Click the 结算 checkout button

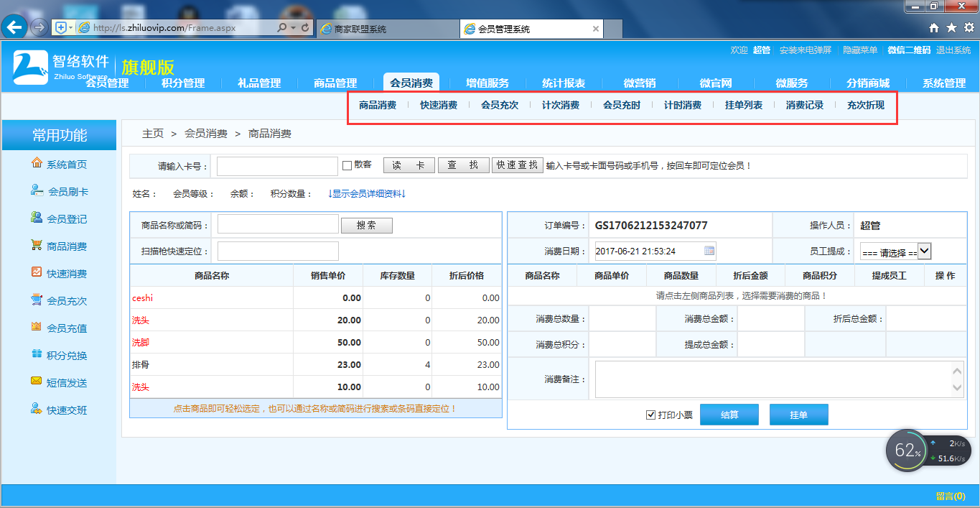coord(729,415)
